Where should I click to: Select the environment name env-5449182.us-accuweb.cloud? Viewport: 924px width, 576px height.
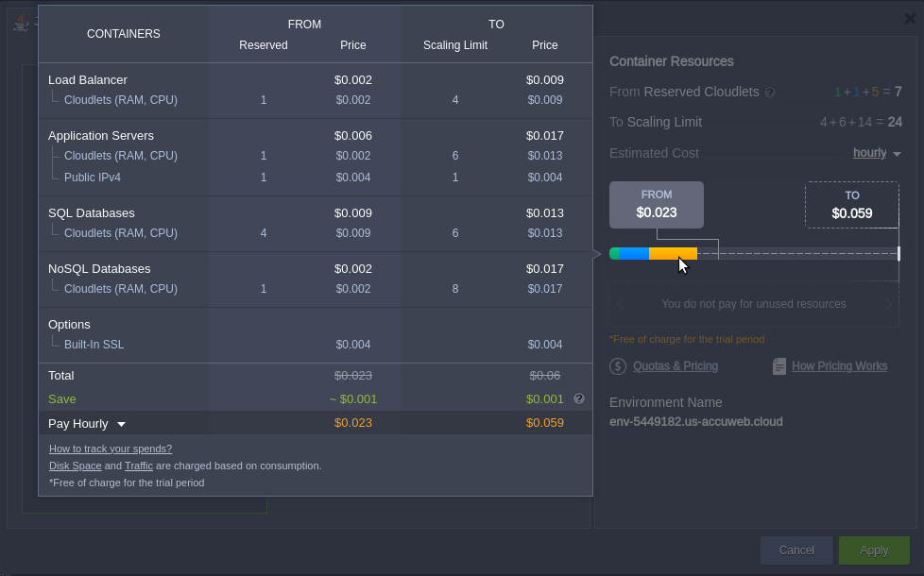(x=696, y=422)
